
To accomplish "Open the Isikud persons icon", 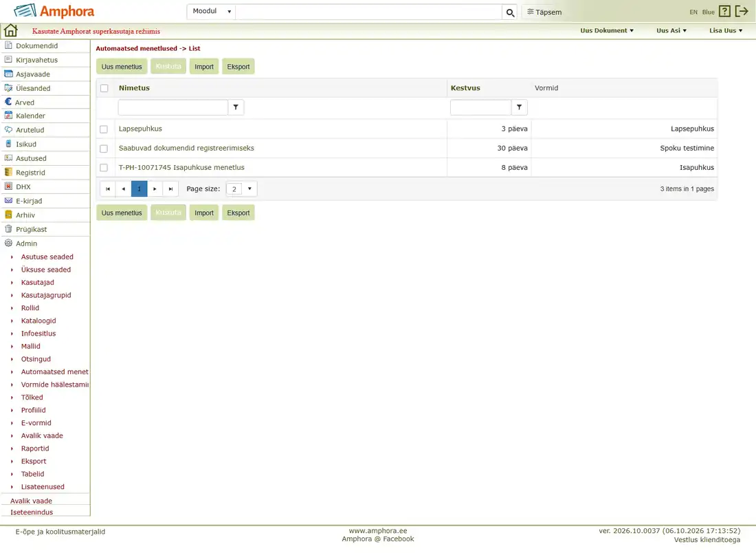I will (x=8, y=144).
